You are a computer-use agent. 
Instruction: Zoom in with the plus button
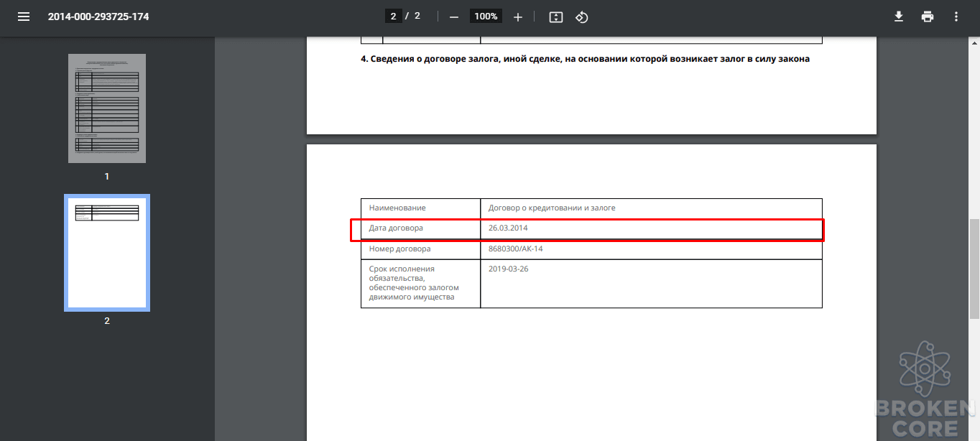point(518,17)
